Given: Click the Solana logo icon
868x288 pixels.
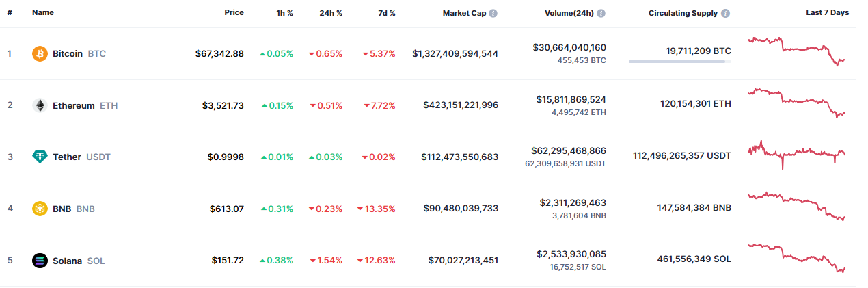Looking at the screenshot, I should (x=40, y=261).
